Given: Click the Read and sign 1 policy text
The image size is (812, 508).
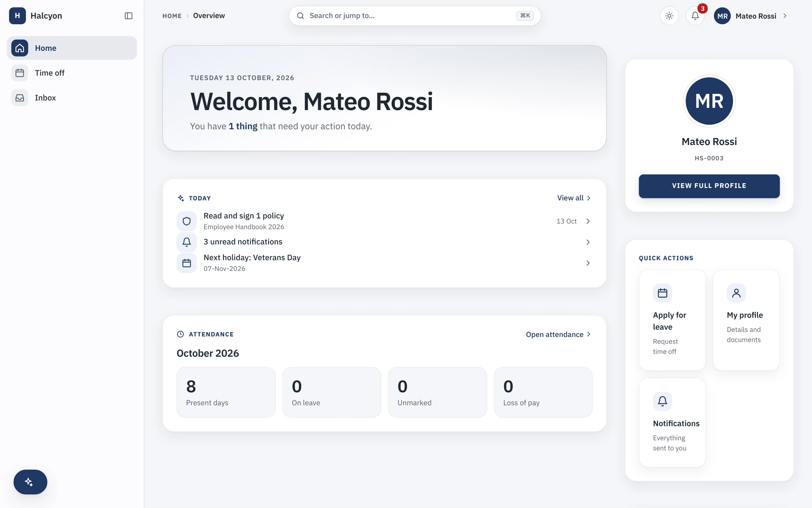Looking at the screenshot, I should (244, 216).
